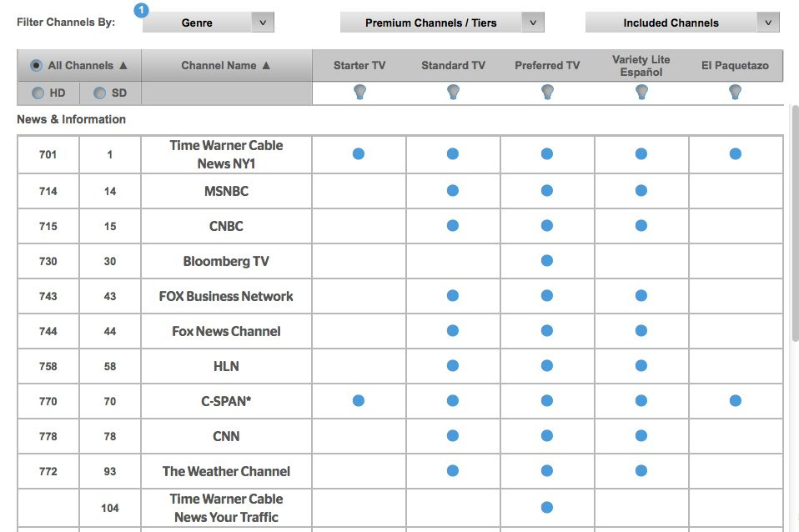Click SD channel number 58

[110, 366]
